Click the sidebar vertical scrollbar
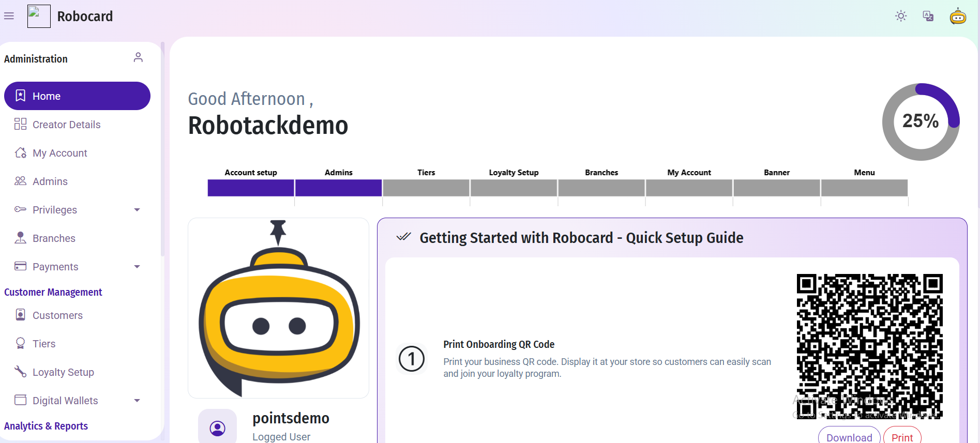Screen dimensions: 980x443 point(162,149)
